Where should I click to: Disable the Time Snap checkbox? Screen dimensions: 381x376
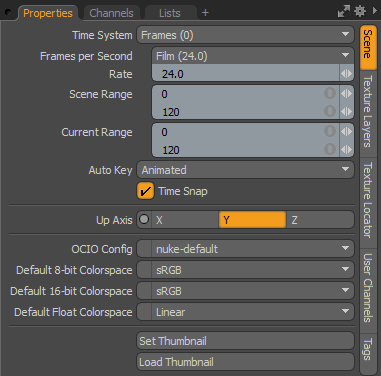click(x=145, y=191)
